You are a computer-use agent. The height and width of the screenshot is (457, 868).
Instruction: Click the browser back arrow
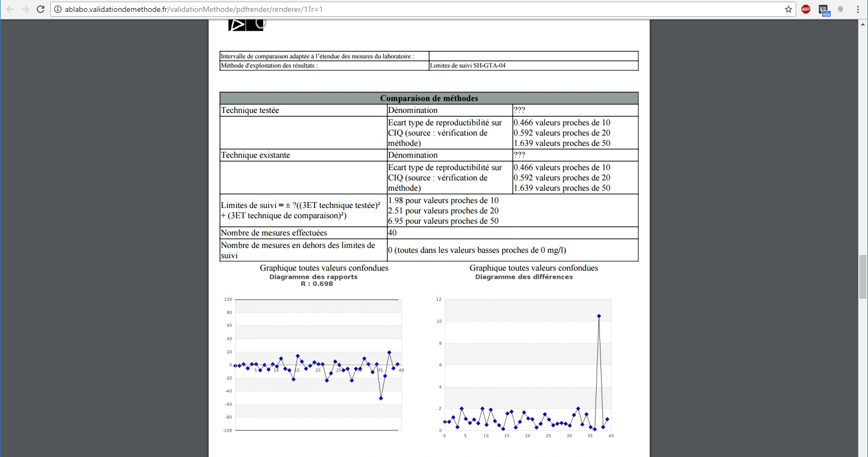tap(10, 9)
